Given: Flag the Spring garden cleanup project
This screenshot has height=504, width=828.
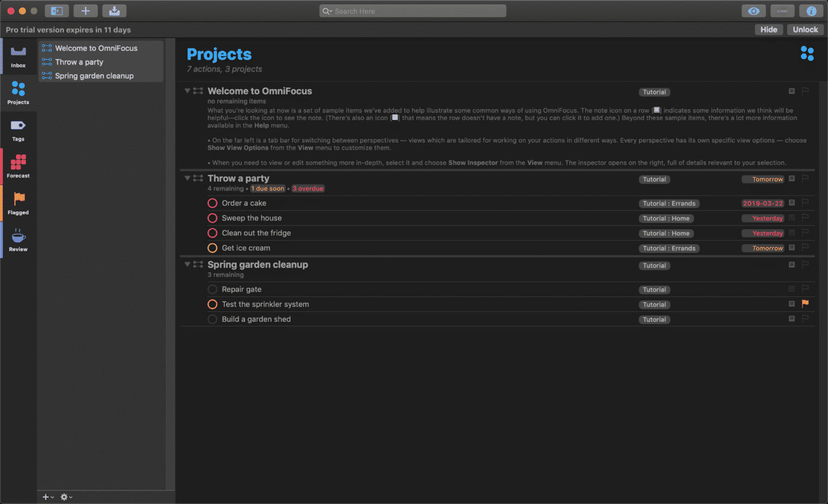Looking at the screenshot, I should pyautogui.click(x=805, y=265).
